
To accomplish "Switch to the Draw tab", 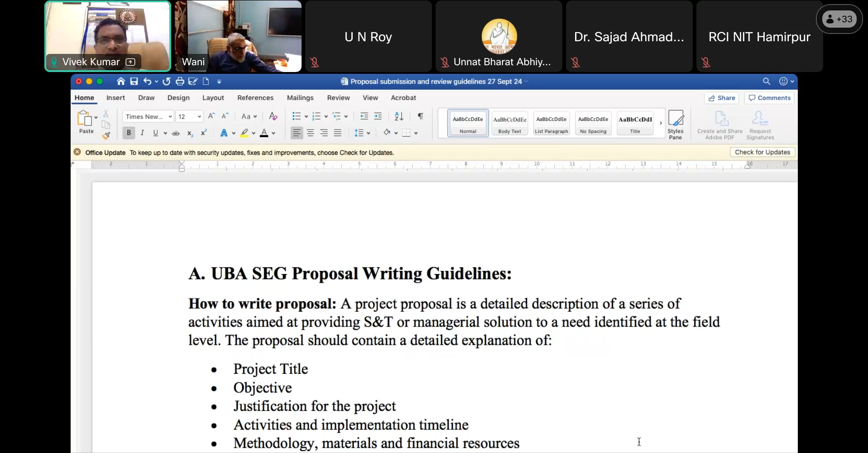I will pyautogui.click(x=146, y=98).
